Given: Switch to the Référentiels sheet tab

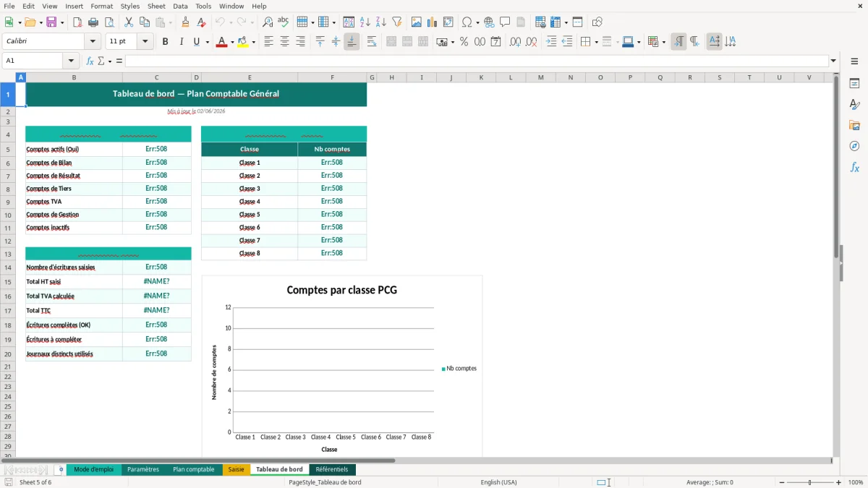Looking at the screenshot, I should pyautogui.click(x=332, y=469).
